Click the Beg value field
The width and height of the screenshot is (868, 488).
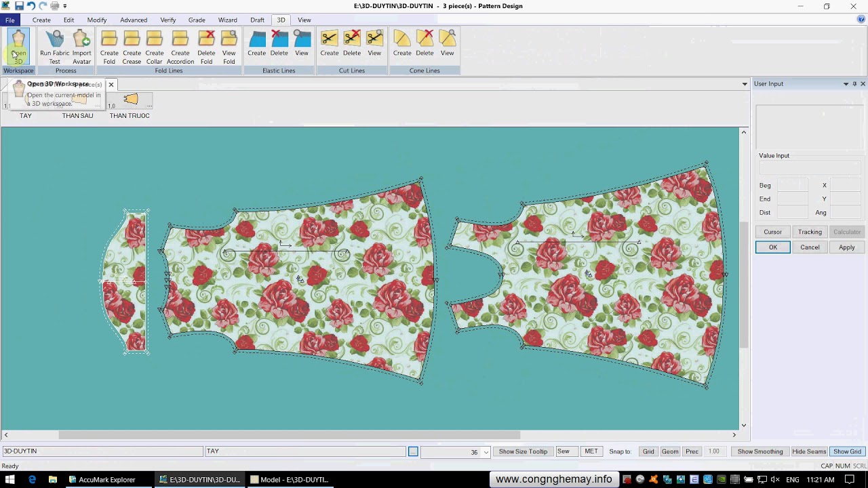tap(792, 185)
